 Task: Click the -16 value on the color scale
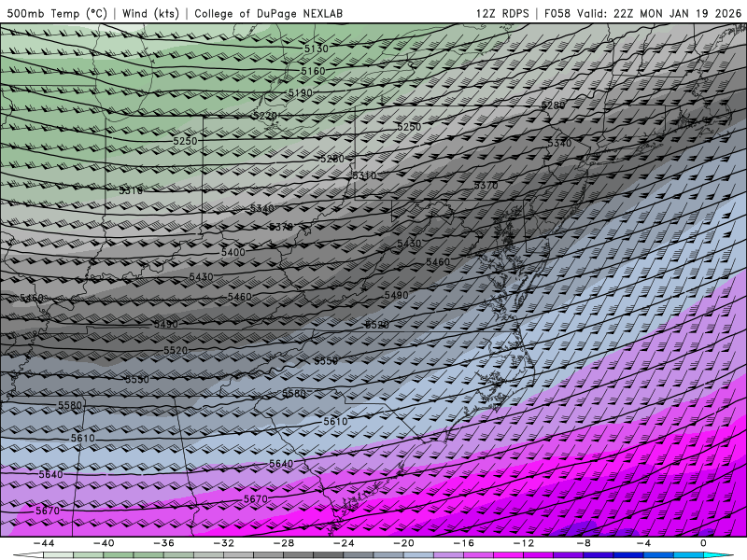coord(464,543)
